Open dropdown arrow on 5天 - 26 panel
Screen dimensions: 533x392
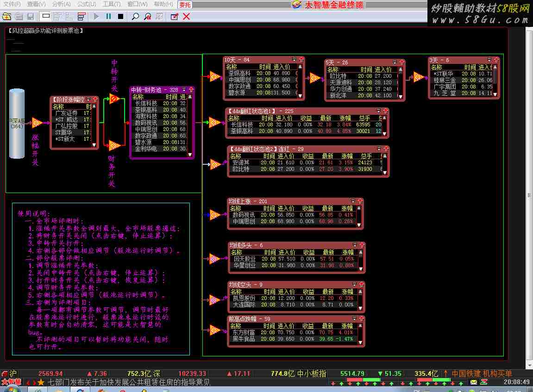click(x=395, y=62)
